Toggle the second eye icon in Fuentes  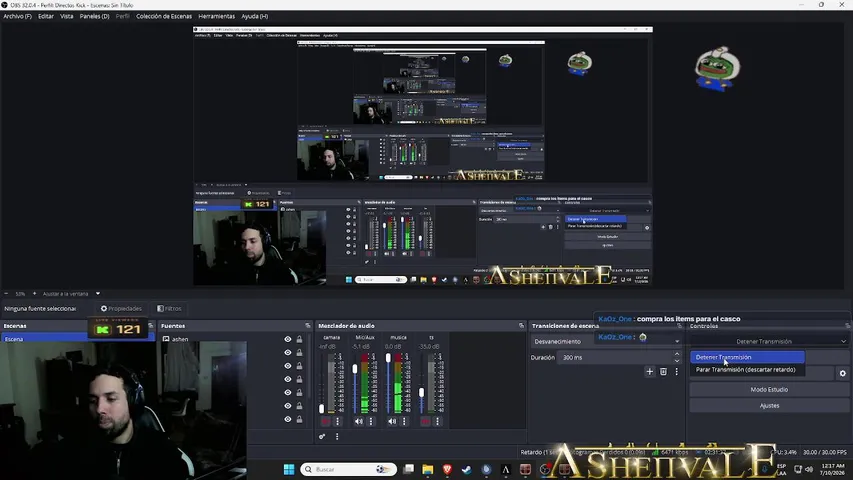(288, 353)
